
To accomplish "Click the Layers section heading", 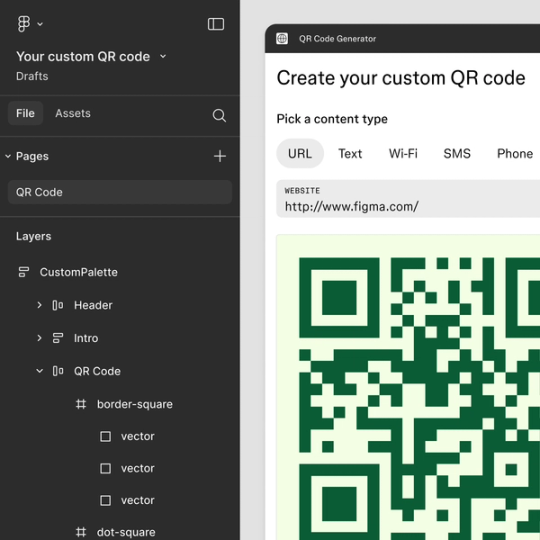I will [34, 236].
